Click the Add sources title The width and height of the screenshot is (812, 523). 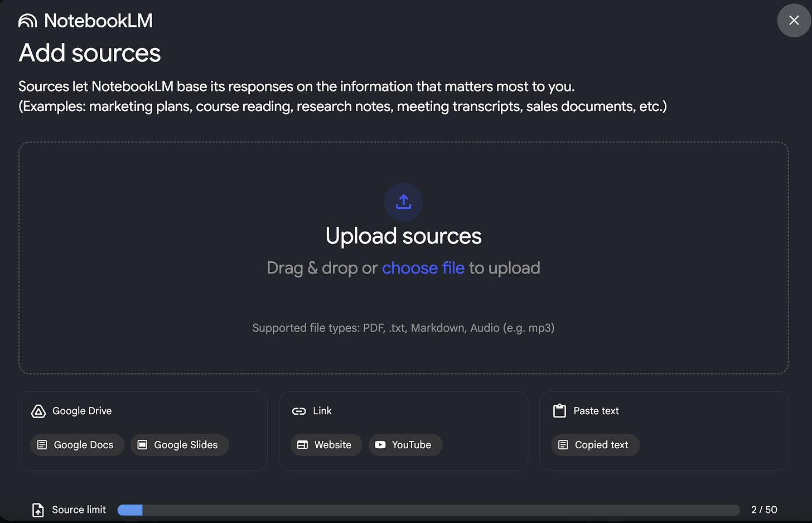(89, 53)
